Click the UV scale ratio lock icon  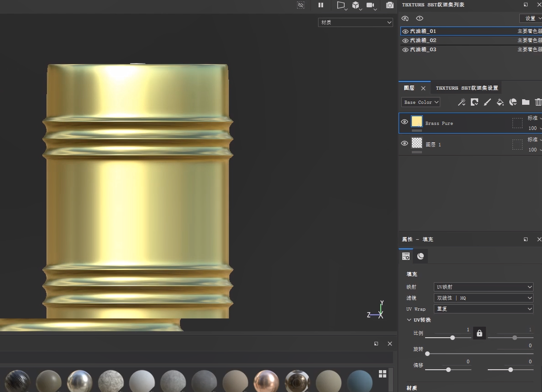point(479,333)
